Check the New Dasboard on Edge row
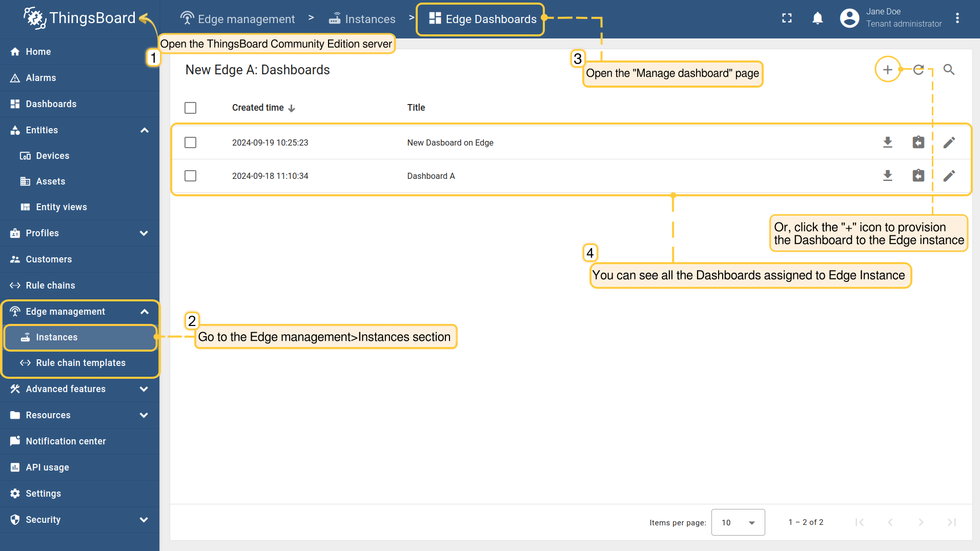Viewport: 980px width, 551px height. pyautogui.click(x=190, y=142)
